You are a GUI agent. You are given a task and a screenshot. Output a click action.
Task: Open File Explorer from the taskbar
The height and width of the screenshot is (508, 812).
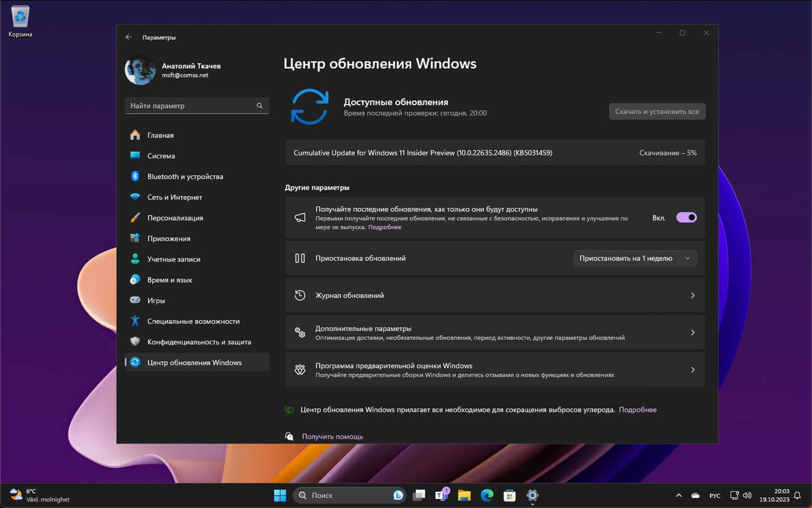[x=464, y=495]
